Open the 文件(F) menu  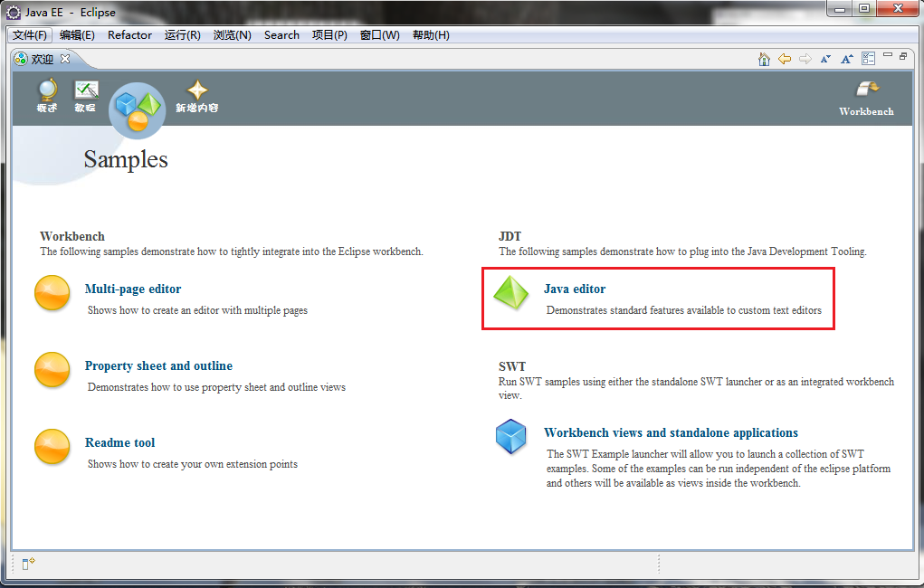(x=30, y=35)
